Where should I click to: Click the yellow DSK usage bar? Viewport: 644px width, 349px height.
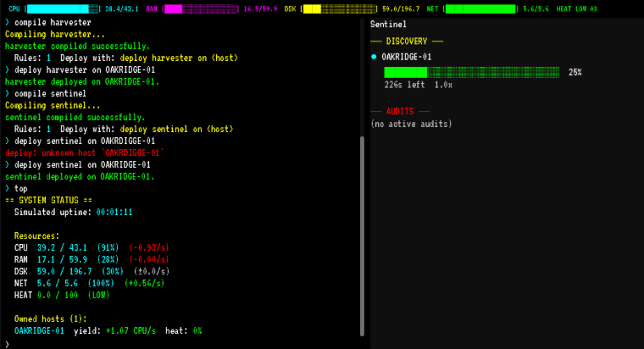(339, 9)
